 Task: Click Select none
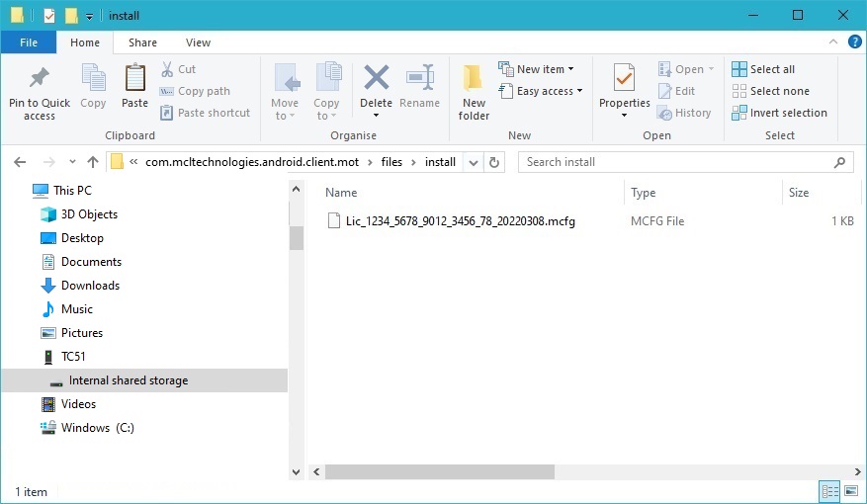[x=770, y=91]
